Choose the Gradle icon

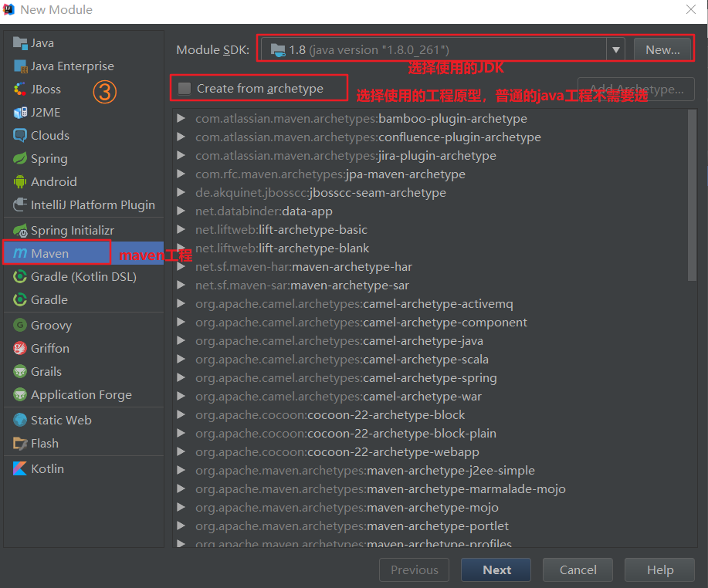tap(20, 299)
